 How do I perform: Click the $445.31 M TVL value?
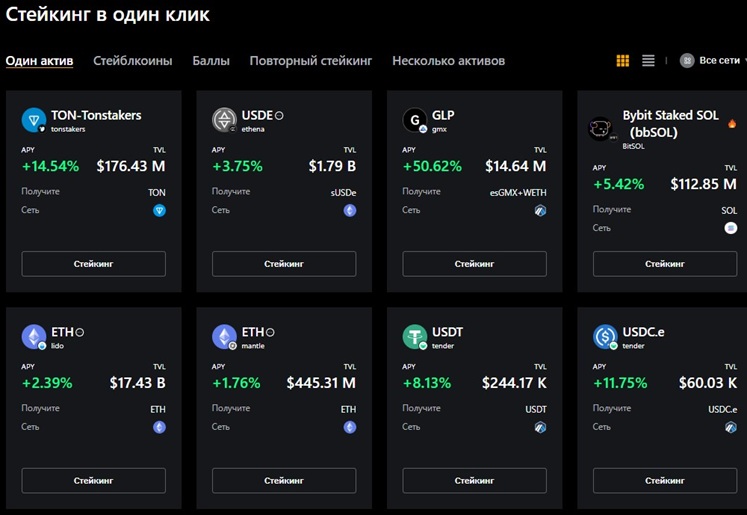[321, 383]
